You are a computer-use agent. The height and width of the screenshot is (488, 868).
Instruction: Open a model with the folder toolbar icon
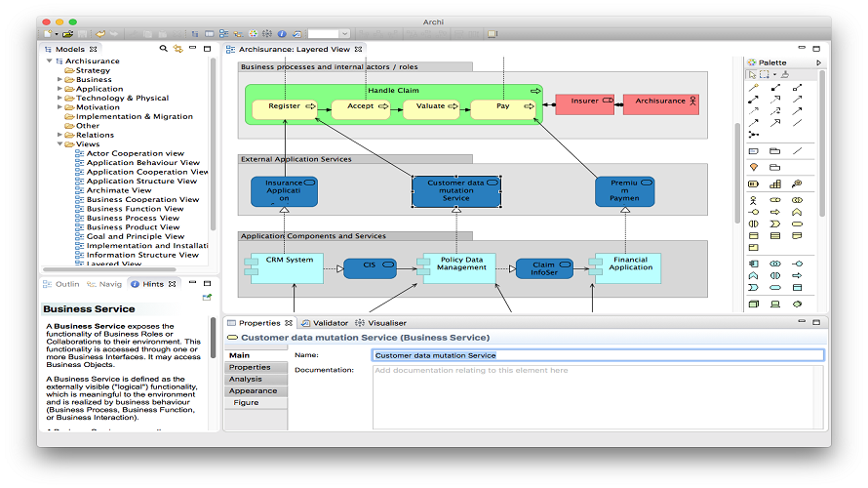coord(67,34)
